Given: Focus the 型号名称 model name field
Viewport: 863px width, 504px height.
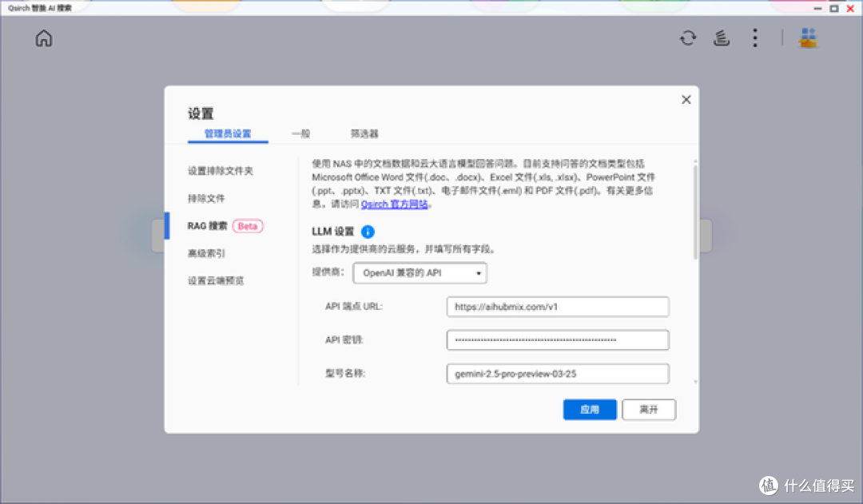Looking at the screenshot, I should [x=558, y=374].
